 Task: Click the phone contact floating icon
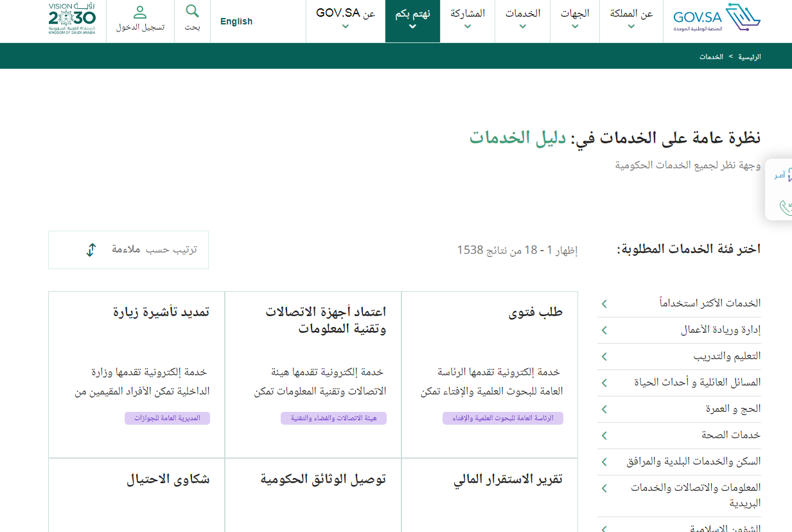click(x=785, y=207)
